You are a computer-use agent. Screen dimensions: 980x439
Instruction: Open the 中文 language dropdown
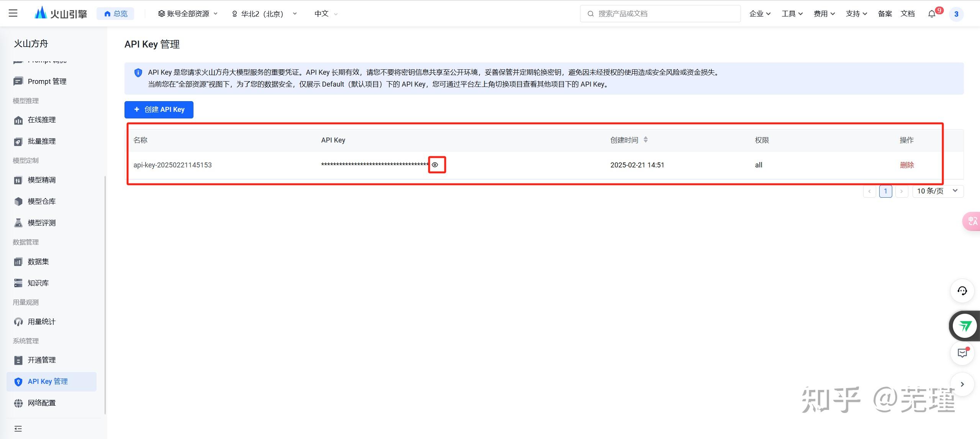tap(324, 13)
